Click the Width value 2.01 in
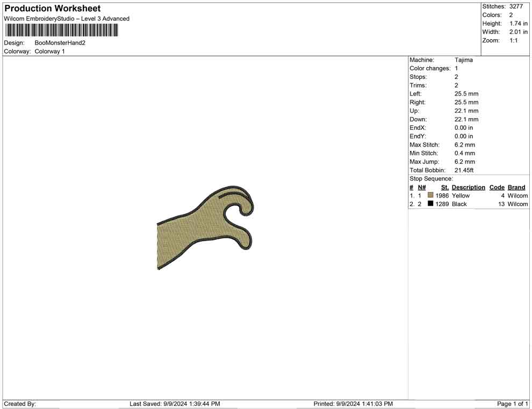Viewport: 532px width, 409px height. (519, 32)
